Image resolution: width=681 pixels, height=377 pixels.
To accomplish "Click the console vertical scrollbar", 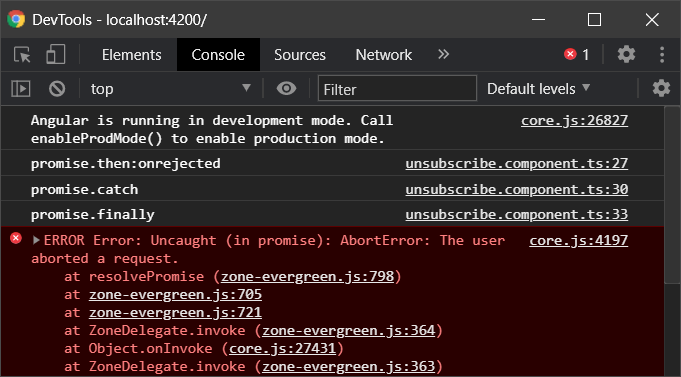I will (672, 195).
